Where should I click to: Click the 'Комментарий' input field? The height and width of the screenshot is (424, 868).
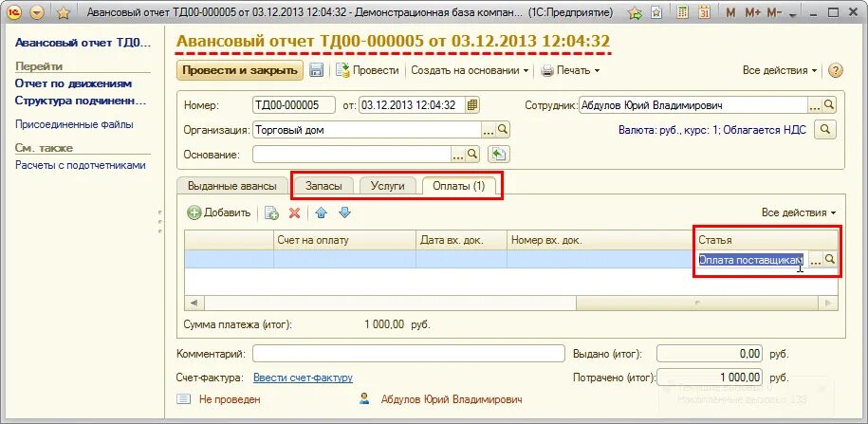tap(409, 353)
